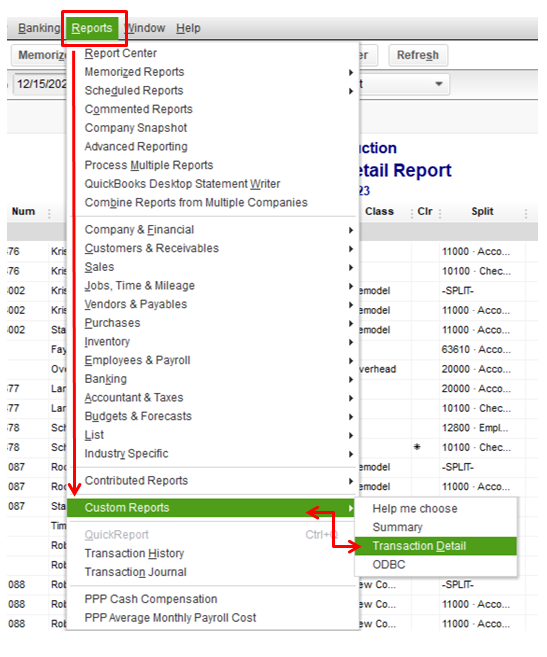Expand Scheduled Reports submenu
Viewport: 547px width, 657px height.
tap(213, 91)
